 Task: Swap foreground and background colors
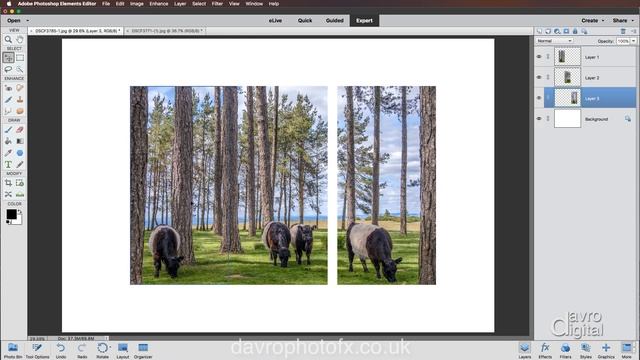(20, 212)
